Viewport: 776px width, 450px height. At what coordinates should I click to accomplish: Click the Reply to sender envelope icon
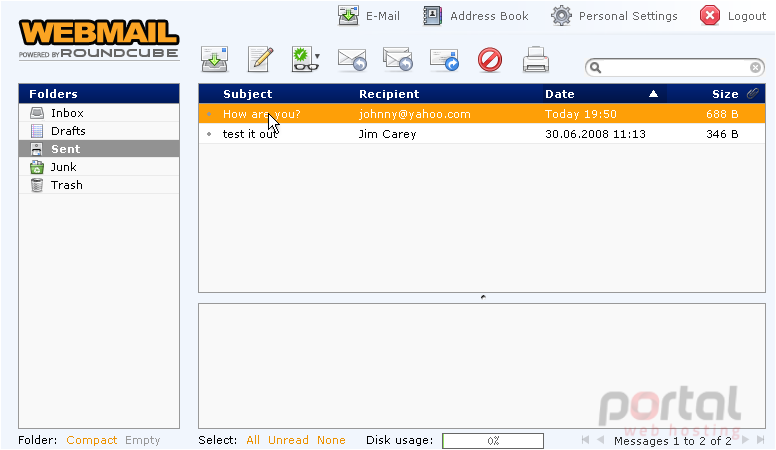coord(352,60)
